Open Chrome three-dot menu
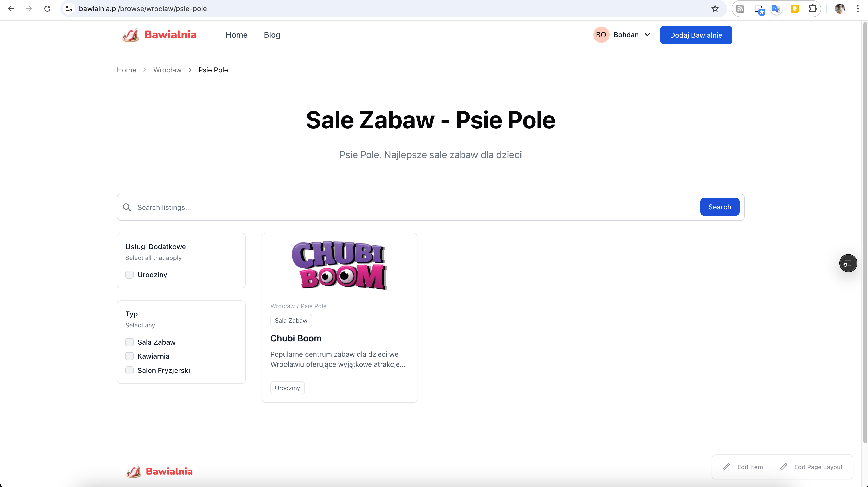 [857, 8]
